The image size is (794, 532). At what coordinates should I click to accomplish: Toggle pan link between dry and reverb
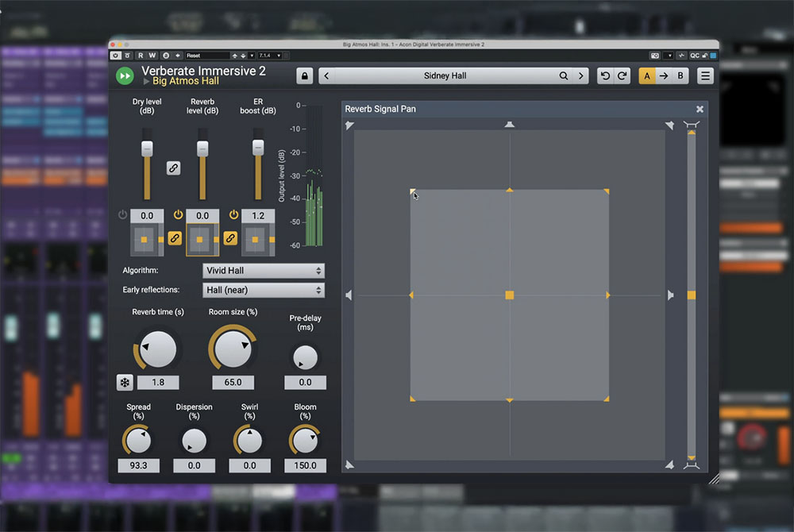(175, 238)
